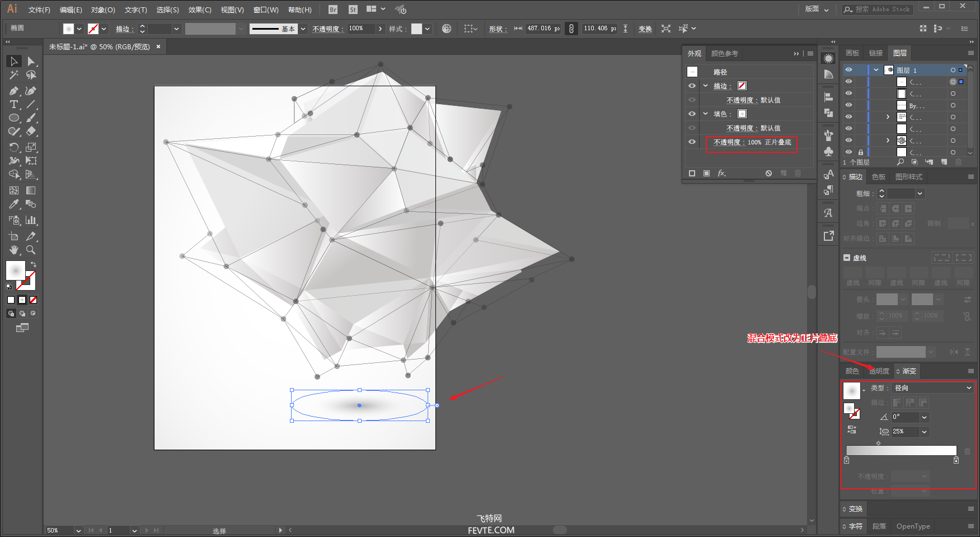This screenshot has width=980, height=537.
Task: Click the constrain width and height link icon
Action: click(571, 29)
